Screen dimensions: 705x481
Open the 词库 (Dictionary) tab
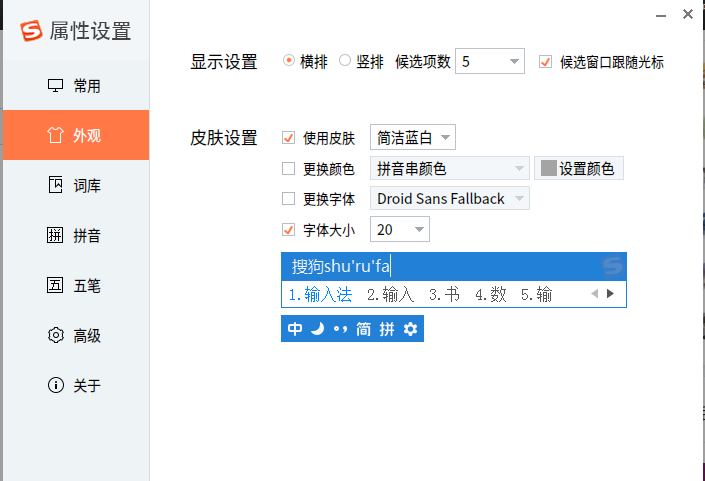pyautogui.click(x=76, y=185)
